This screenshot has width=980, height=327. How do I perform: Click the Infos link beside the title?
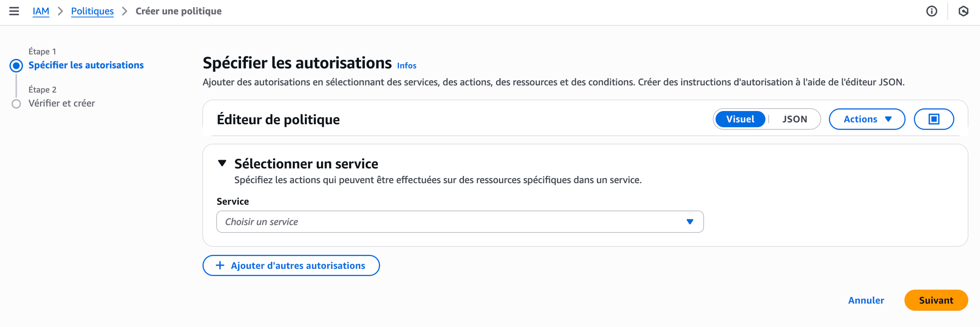[406, 65]
